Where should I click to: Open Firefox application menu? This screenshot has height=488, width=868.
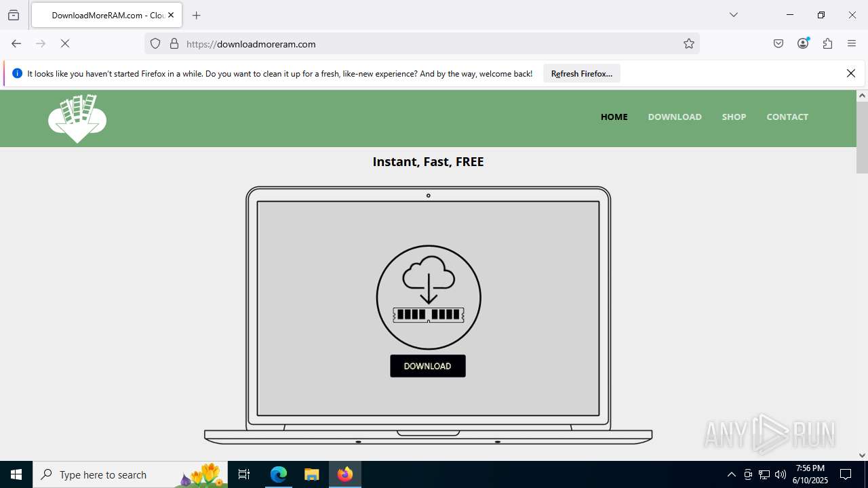point(852,43)
